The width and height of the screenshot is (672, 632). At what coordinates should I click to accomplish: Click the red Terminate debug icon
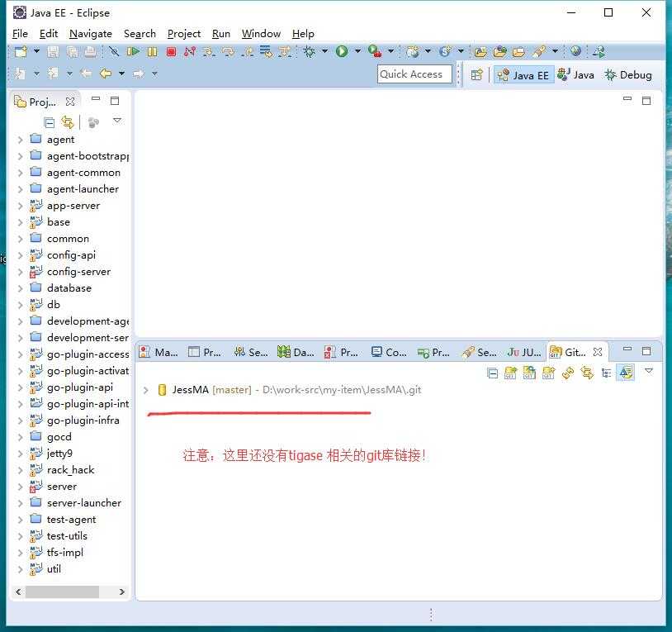171,52
